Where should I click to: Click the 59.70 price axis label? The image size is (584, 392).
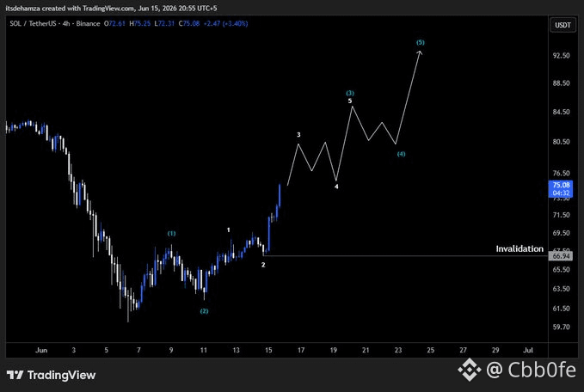tap(561, 327)
